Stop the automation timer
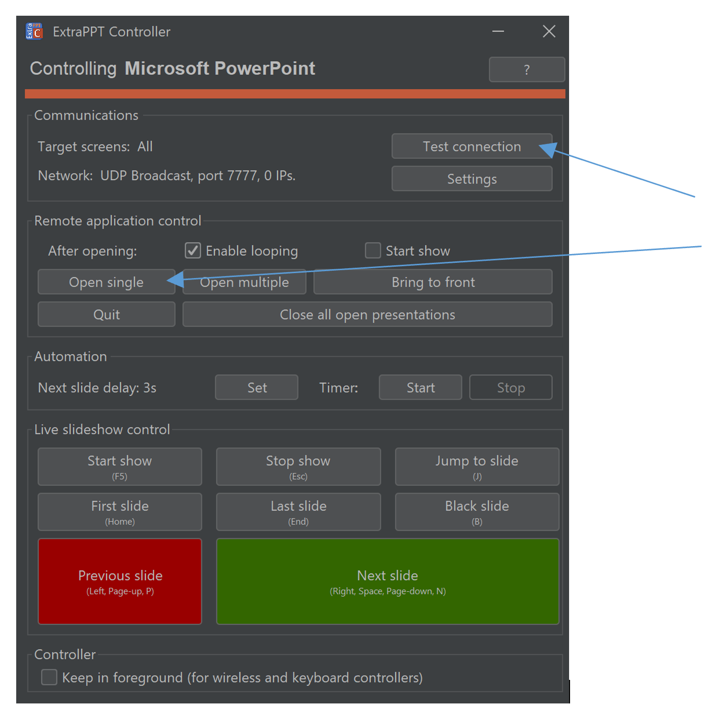710x728 pixels. [511, 388]
